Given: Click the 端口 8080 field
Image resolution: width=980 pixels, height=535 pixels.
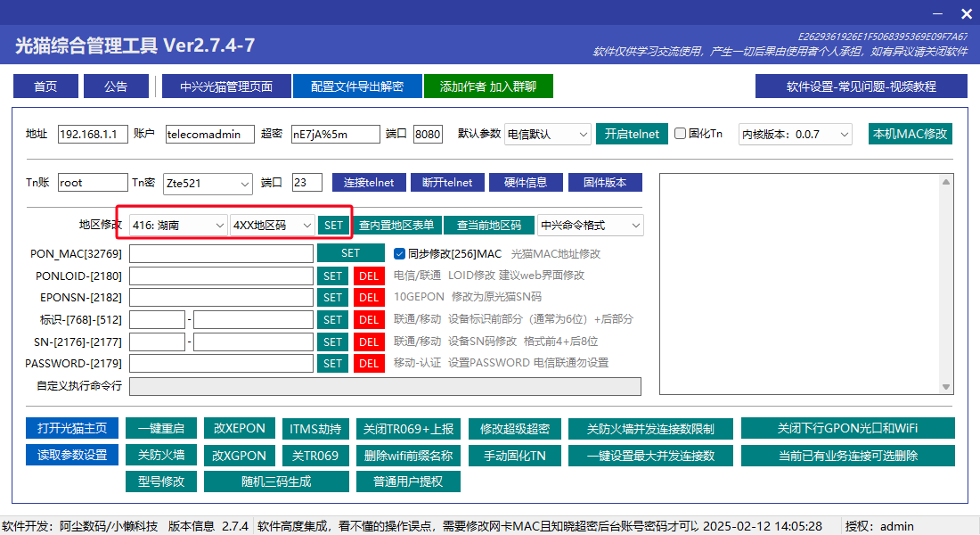Looking at the screenshot, I should pyautogui.click(x=429, y=134).
